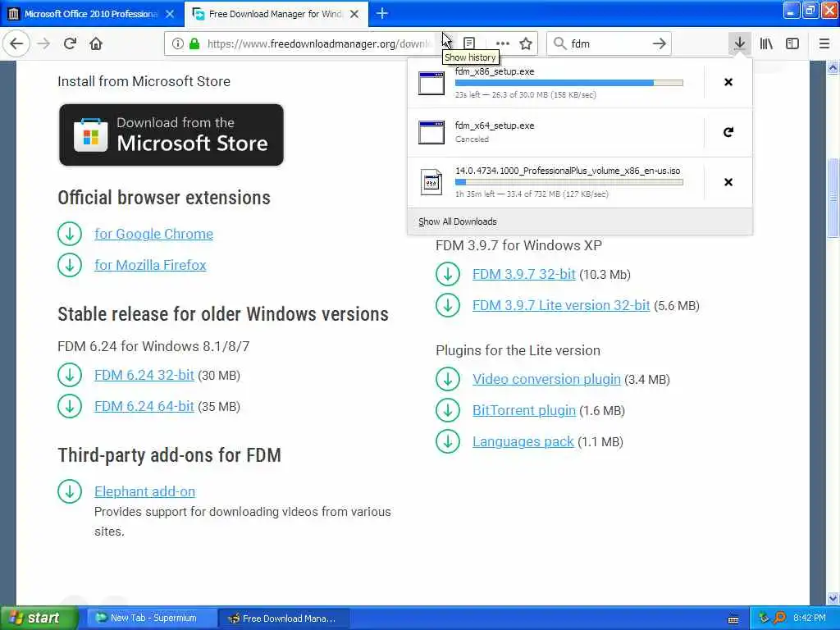The width and height of the screenshot is (840, 630).
Task: Open page actions three-dots menu
Action: (503, 43)
